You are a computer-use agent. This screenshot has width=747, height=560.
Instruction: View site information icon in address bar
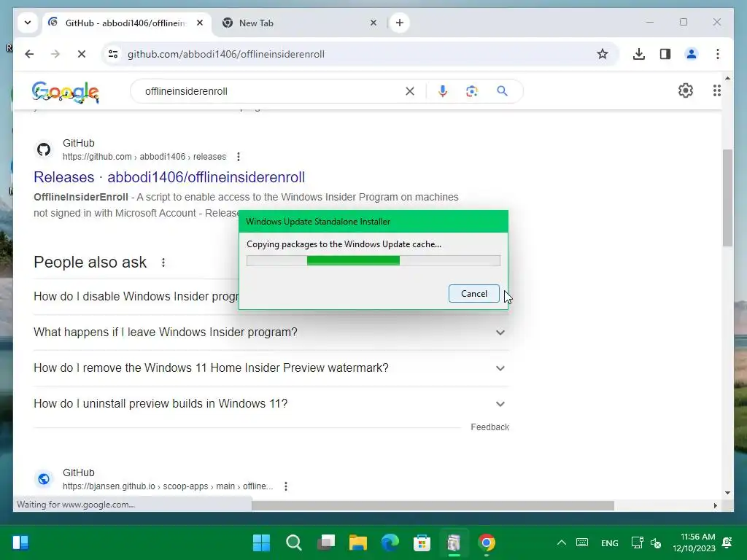click(113, 54)
